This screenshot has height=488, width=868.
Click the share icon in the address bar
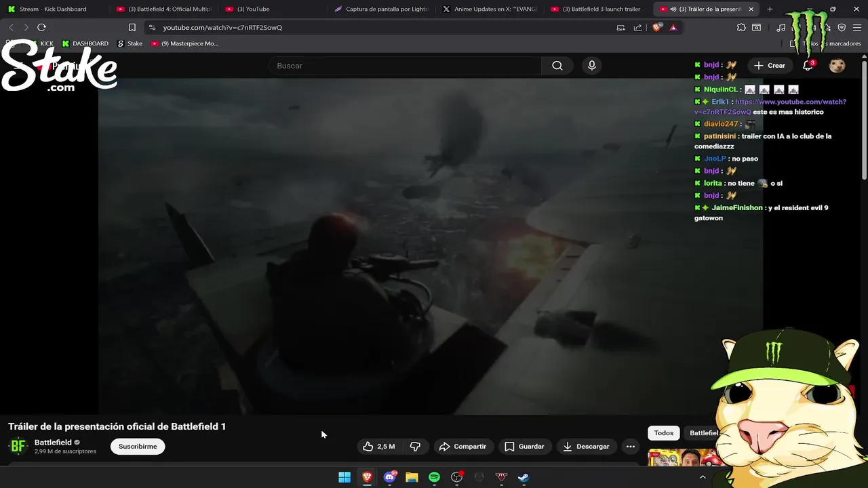pyautogui.click(x=637, y=27)
